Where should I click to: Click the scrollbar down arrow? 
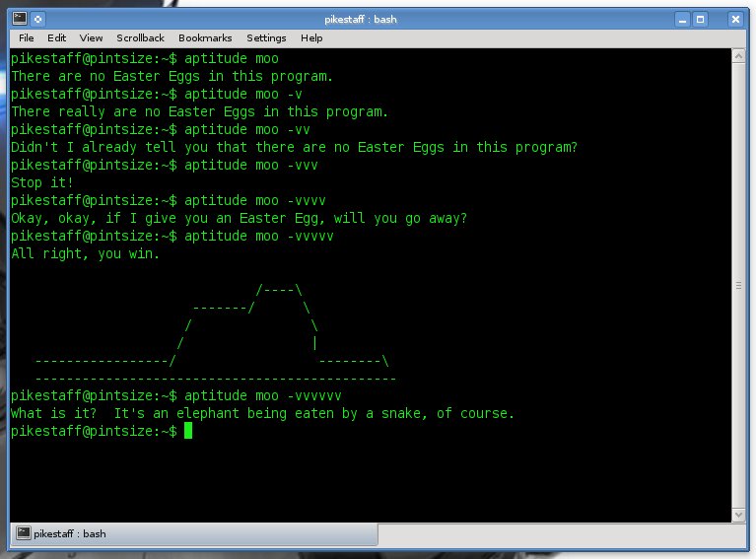pos(738,515)
